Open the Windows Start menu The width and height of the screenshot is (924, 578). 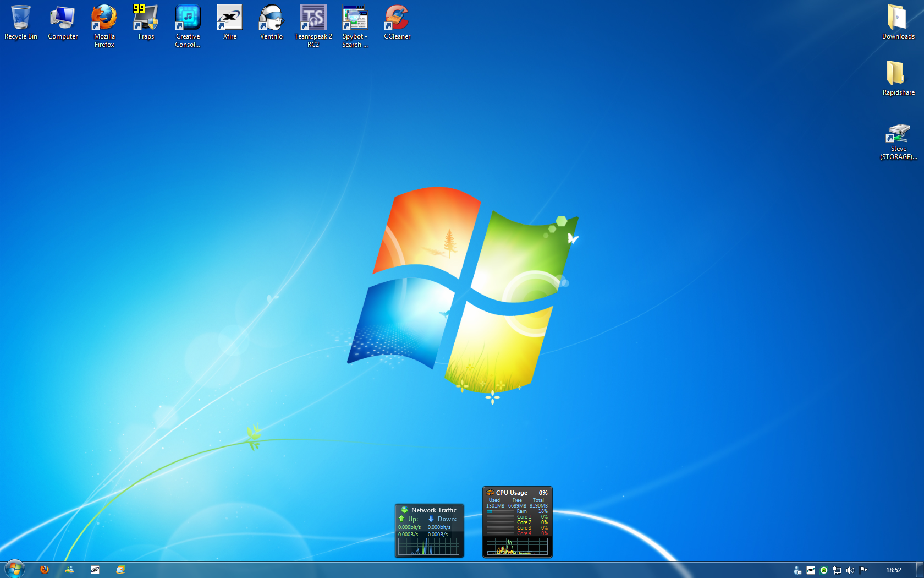(15, 569)
